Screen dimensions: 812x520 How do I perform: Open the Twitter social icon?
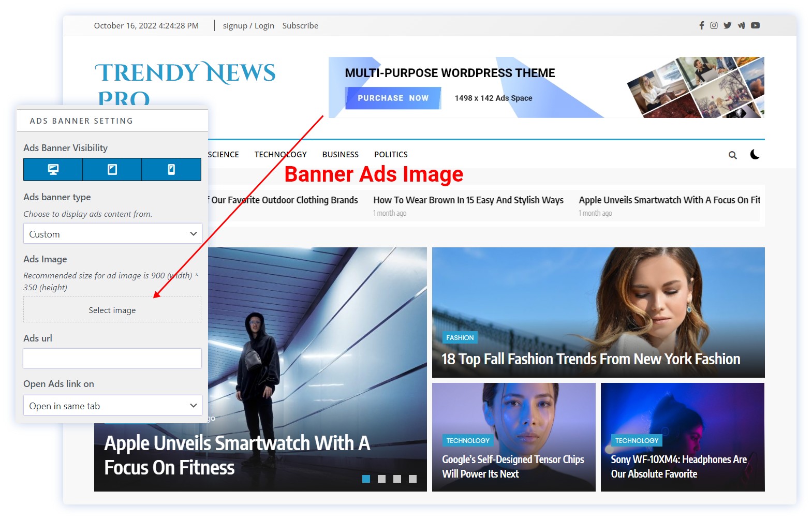(727, 25)
